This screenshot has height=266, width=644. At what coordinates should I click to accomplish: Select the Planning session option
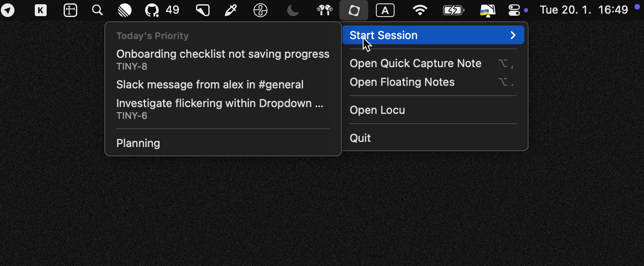point(138,143)
